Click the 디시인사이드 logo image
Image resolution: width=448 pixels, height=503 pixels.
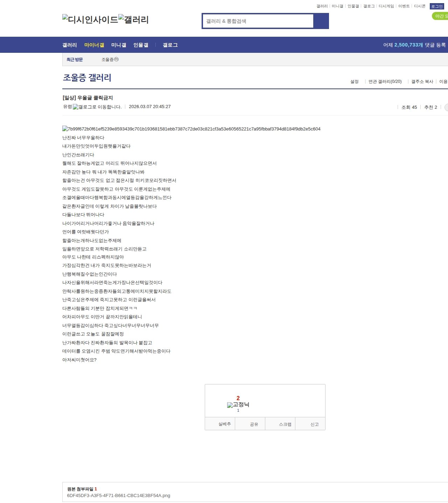point(90,20)
